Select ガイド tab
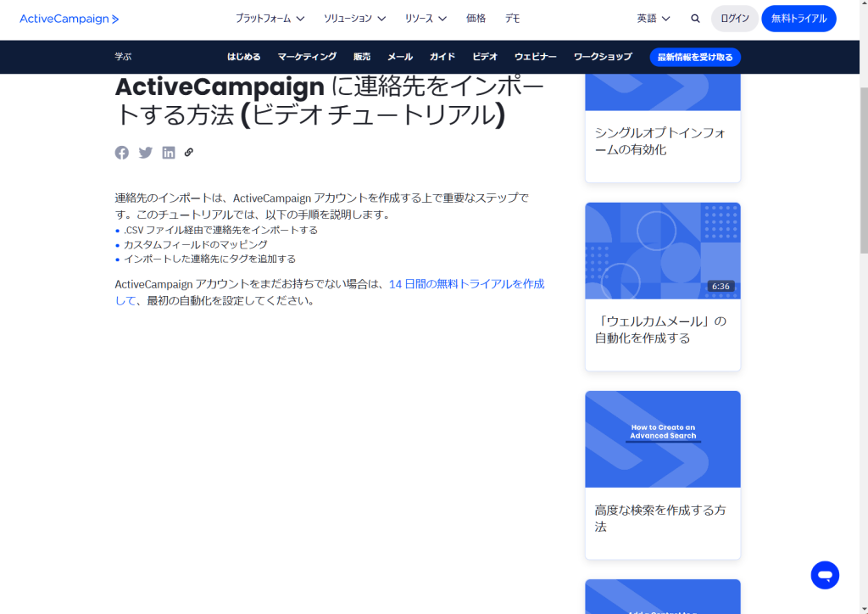This screenshot has height=614, width=868. click(x=442, y=57)
